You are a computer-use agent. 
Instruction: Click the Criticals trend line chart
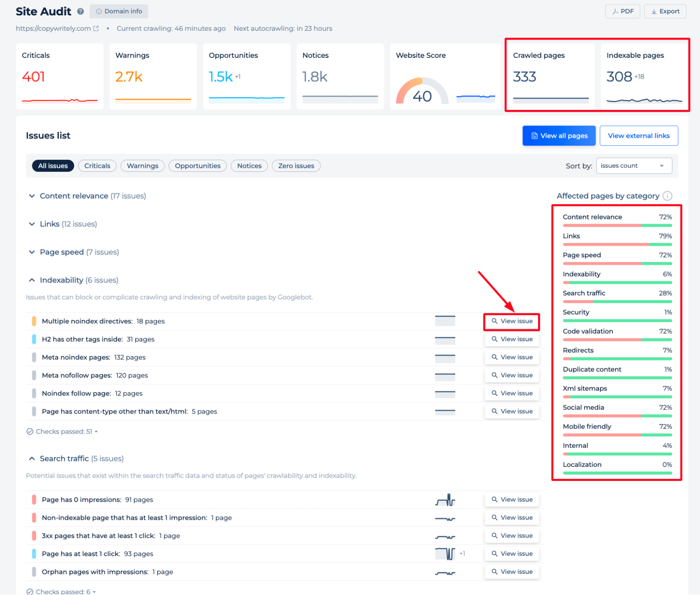[x=60, y=101]
